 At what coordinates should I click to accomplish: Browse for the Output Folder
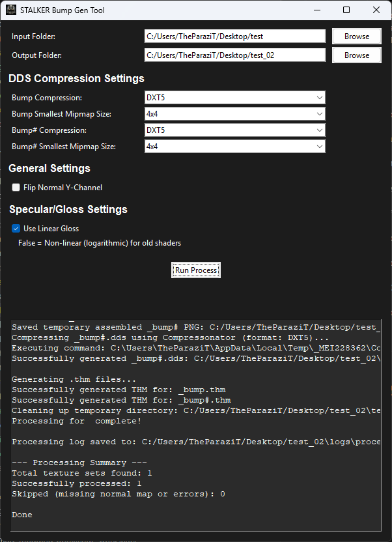pyautogui.click(x=356, y=55)
